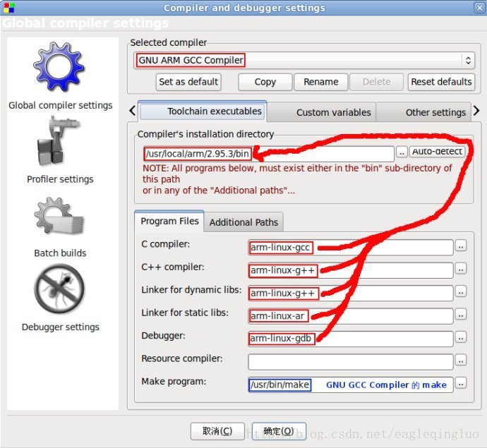This screenshot has height=448, width=487.
Task: Click Linker for static libs field
Action: click(350, 316)
